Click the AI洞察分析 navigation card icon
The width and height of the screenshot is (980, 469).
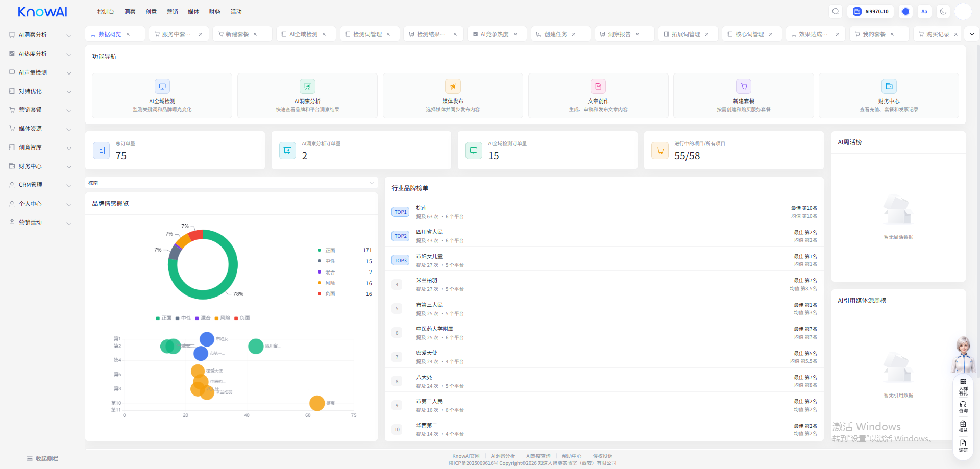pos(307,86)
